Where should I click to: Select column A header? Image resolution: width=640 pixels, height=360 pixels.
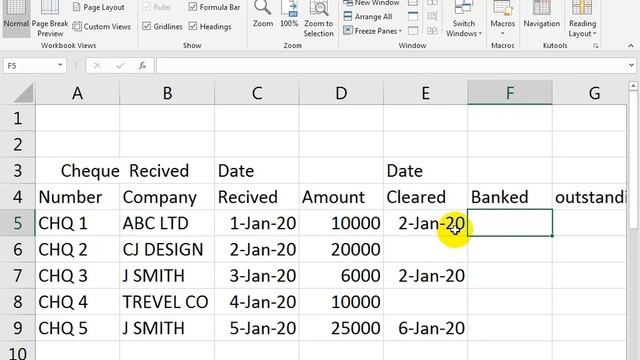[x=77, y=93]
